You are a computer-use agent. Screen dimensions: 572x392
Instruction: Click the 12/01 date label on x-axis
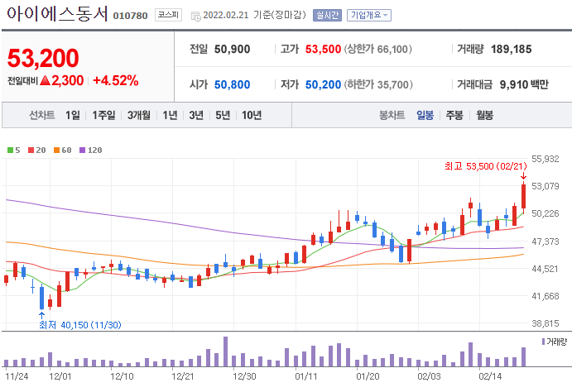click(60, 376)
